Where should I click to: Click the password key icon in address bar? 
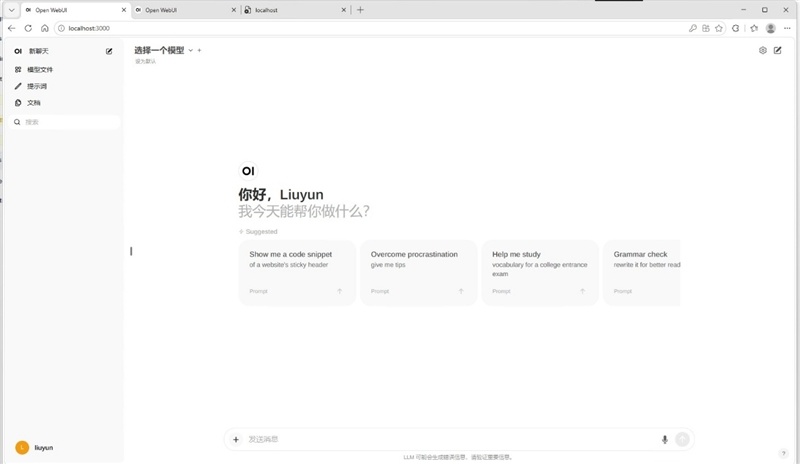pyautogui.click(x=692, y=28)
